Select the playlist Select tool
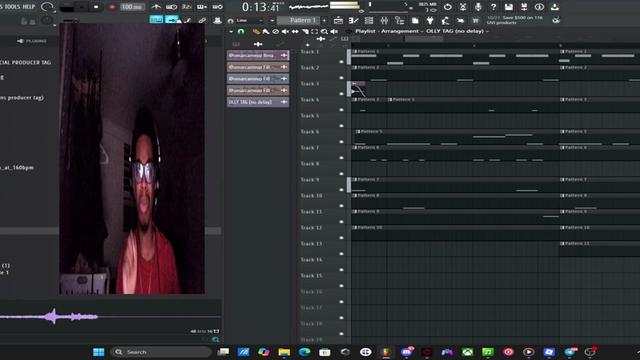Image resolution: width=640 pixels, height=360 pixels. click(x=314, y=31)
